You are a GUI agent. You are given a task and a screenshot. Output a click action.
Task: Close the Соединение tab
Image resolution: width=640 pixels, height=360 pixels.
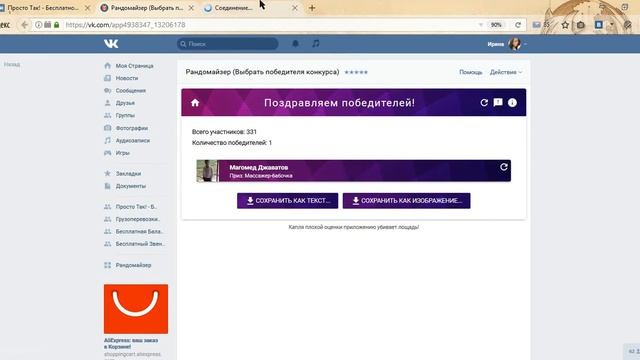coord(295,8)
